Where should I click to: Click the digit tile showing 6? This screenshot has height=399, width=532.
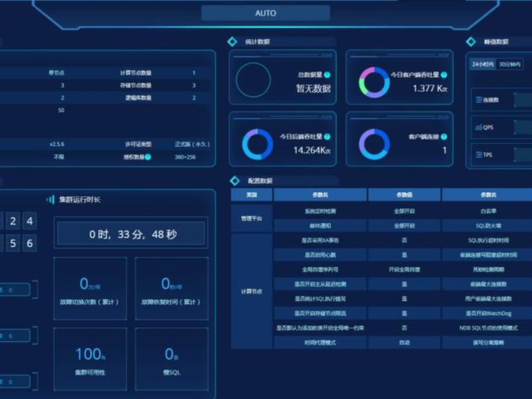(30, 243)
